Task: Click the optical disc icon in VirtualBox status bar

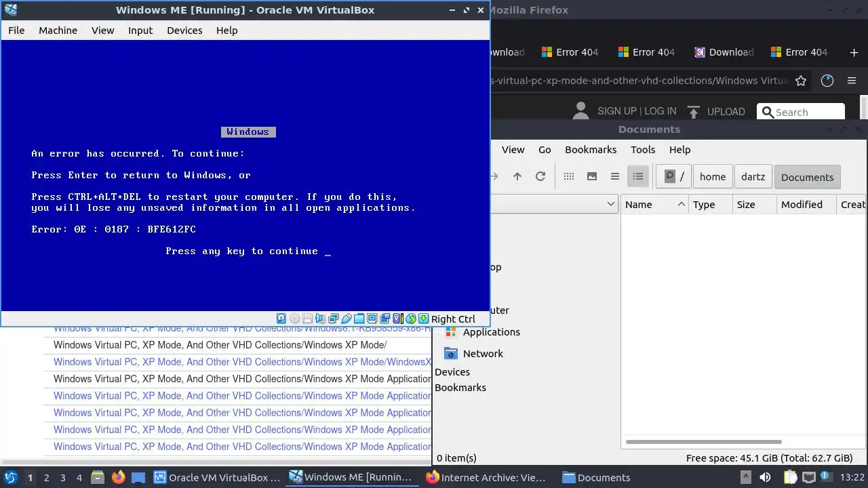Action: [294, 319]
